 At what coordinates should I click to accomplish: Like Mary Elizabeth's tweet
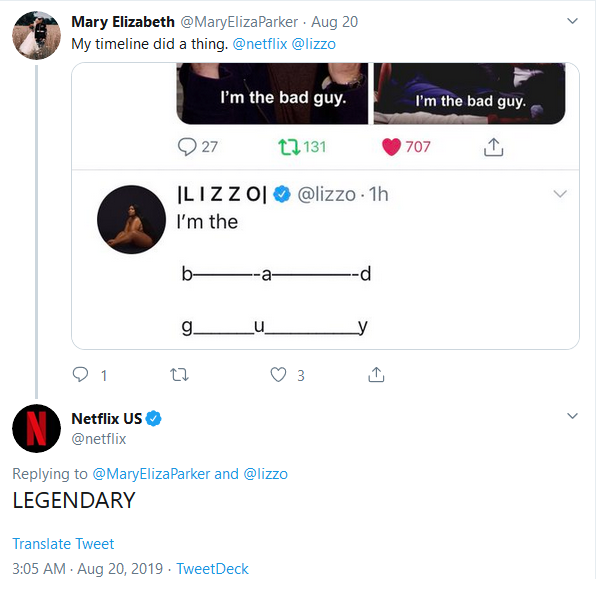(280, 375)
